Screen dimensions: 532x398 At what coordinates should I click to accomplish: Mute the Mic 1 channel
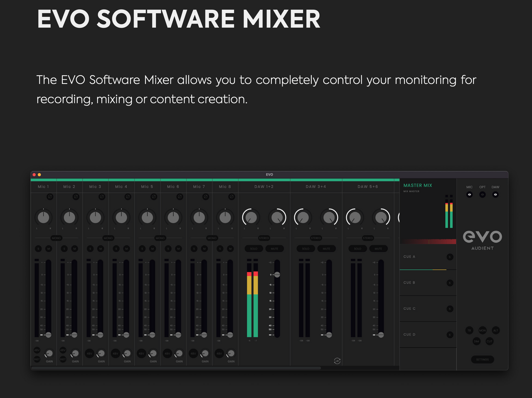[49, 248]
